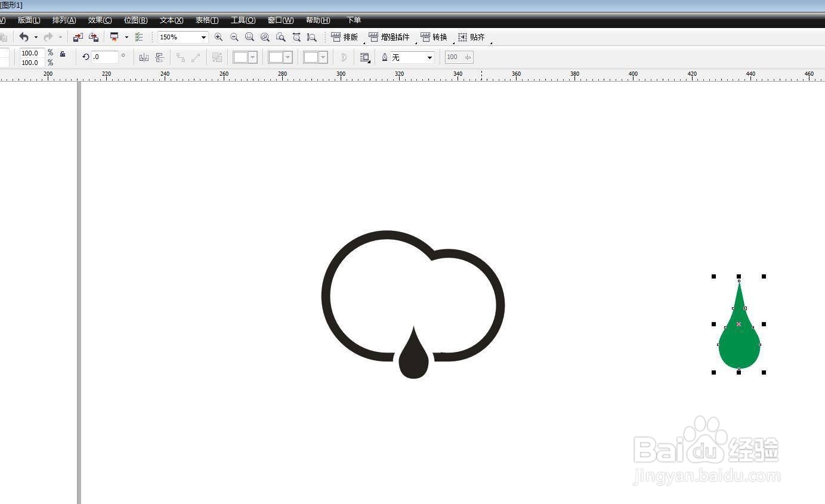Image resolution: width=825 pixels, height=504 pixels.
Task: Click the Zoom In magnifier icon
Action: tap(218, 37)
